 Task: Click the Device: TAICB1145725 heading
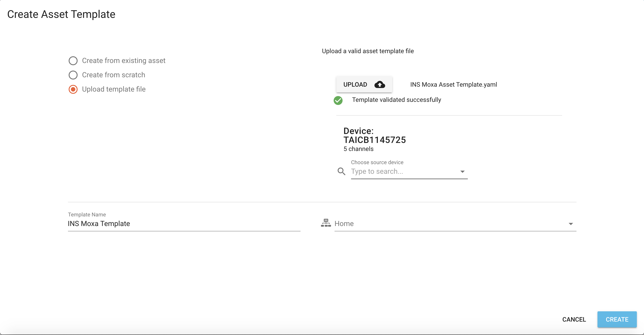375,136
